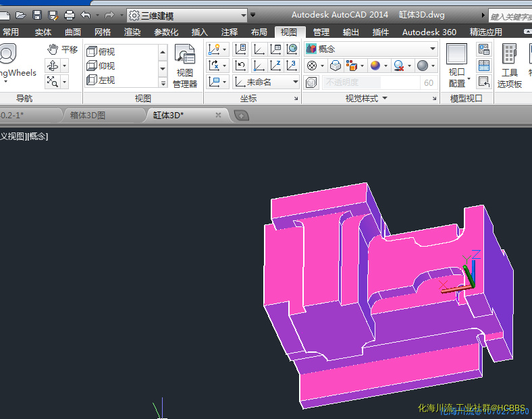
Task: Switch to the 实体 ribbon tab
Action: tap(43, 32)
